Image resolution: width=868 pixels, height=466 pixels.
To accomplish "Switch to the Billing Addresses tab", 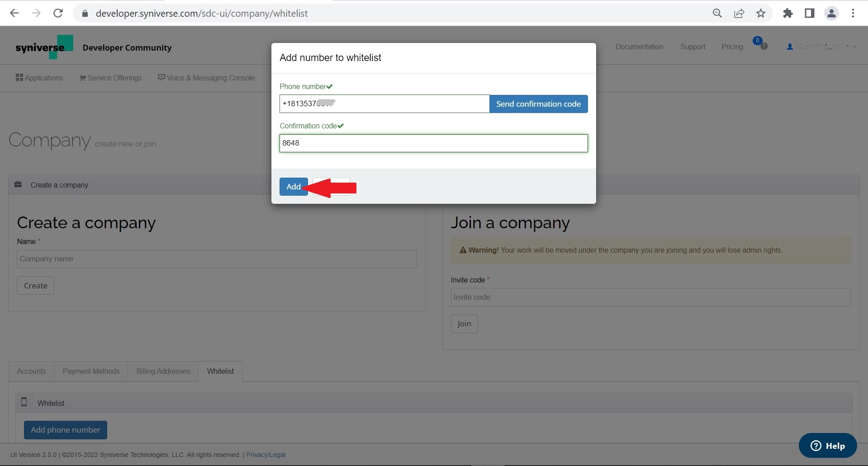I will [163, 371].
